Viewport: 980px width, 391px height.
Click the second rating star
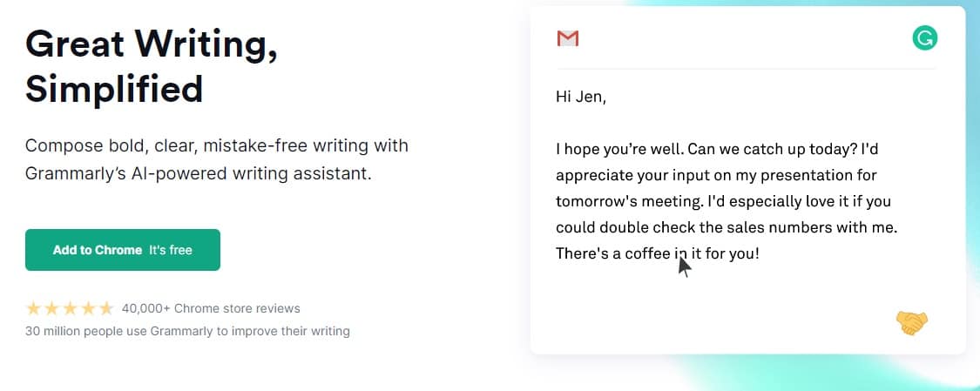[x=52, y=308]
